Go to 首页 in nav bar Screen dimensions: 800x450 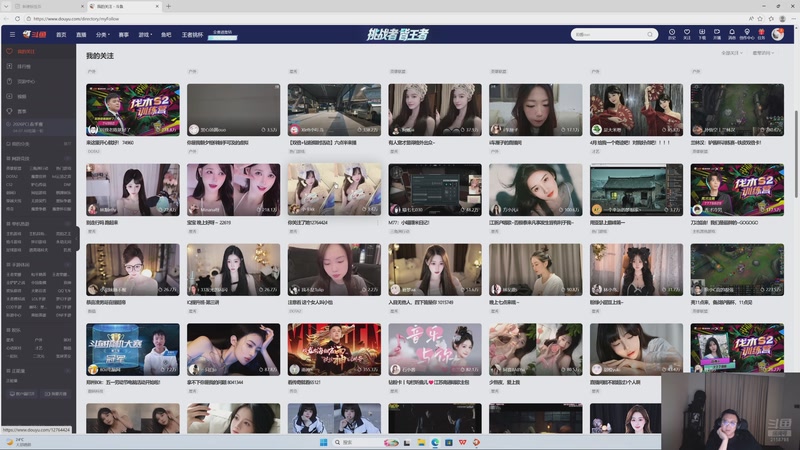coord(61,35)
